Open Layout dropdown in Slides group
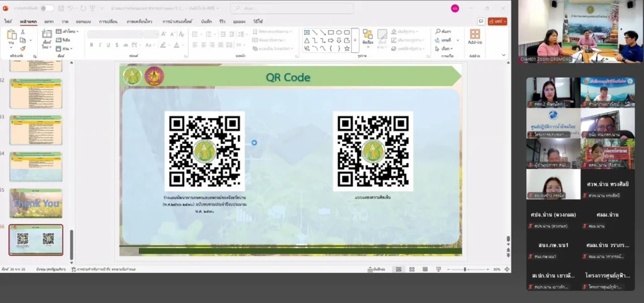The width and height of the screenshot is (644, 303). click(x=68, y=31)
